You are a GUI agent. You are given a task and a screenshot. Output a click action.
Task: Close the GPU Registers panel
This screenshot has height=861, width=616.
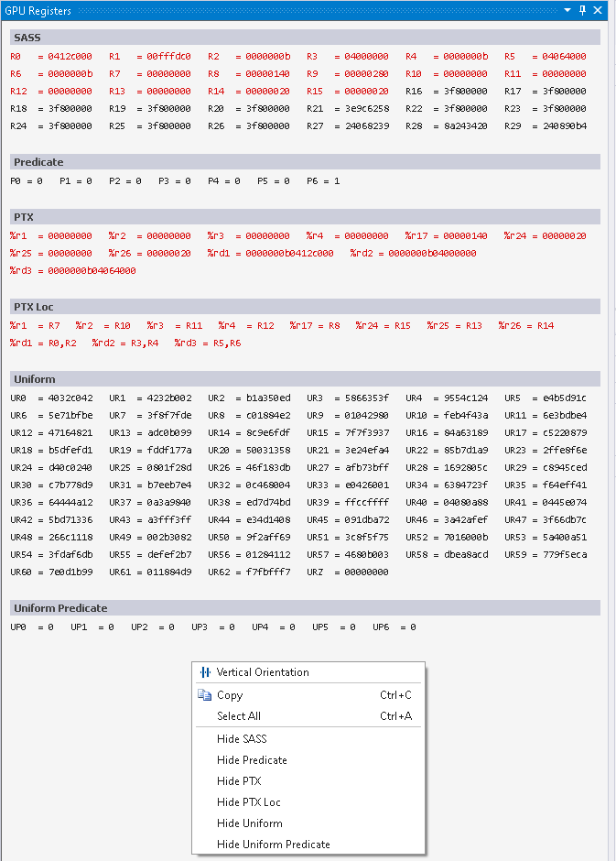[x=598, y=10]
